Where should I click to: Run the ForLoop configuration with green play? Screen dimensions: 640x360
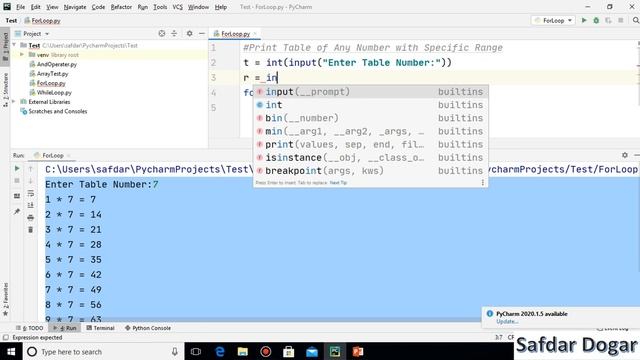click(x=584, y=20)
